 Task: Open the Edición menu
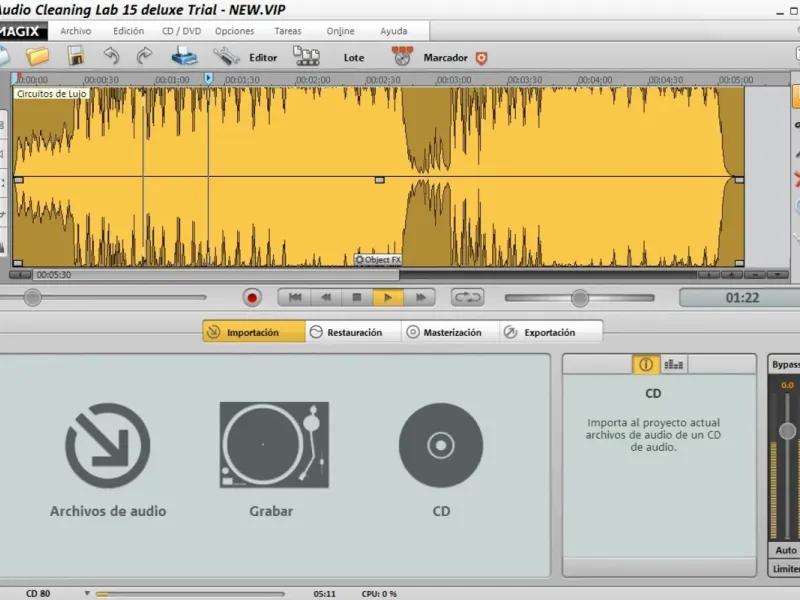click(129, 31)
